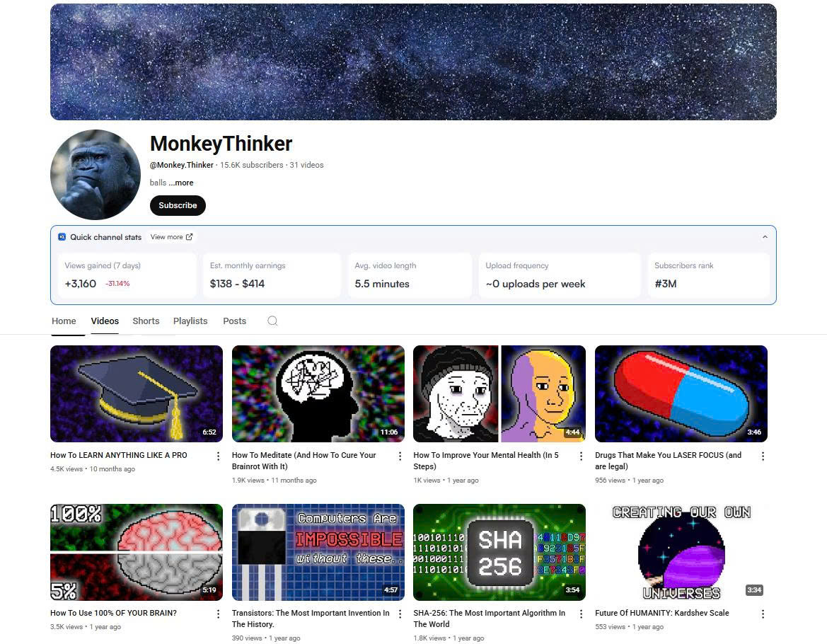Go to the Posts tab
This screenshot has width=827, height=644.
pyautogui.click(x=235, y=321)
